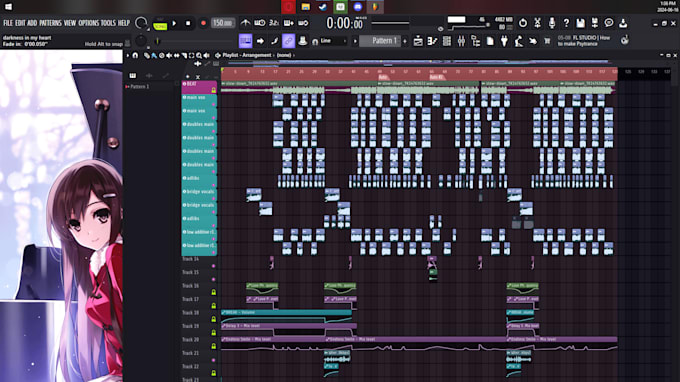Open the FILE menu
This screenshot has height=382, width=680.
click(x=8, y=23)
